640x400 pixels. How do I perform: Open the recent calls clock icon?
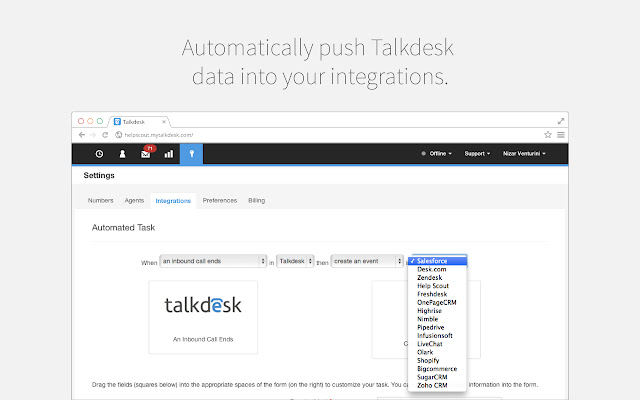(x=99, y=154)
